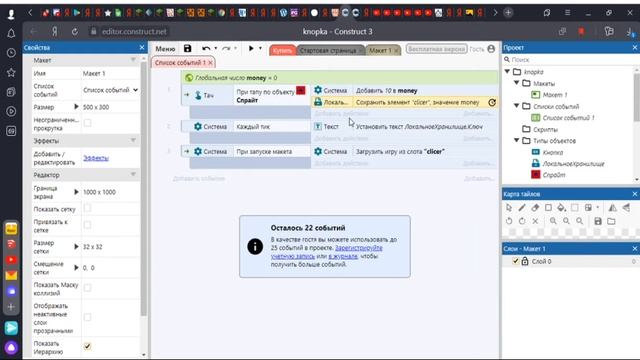Viewport: 640px width, 360px height.
Task: Click the в журнале link
Action: [x=343, y=256]
